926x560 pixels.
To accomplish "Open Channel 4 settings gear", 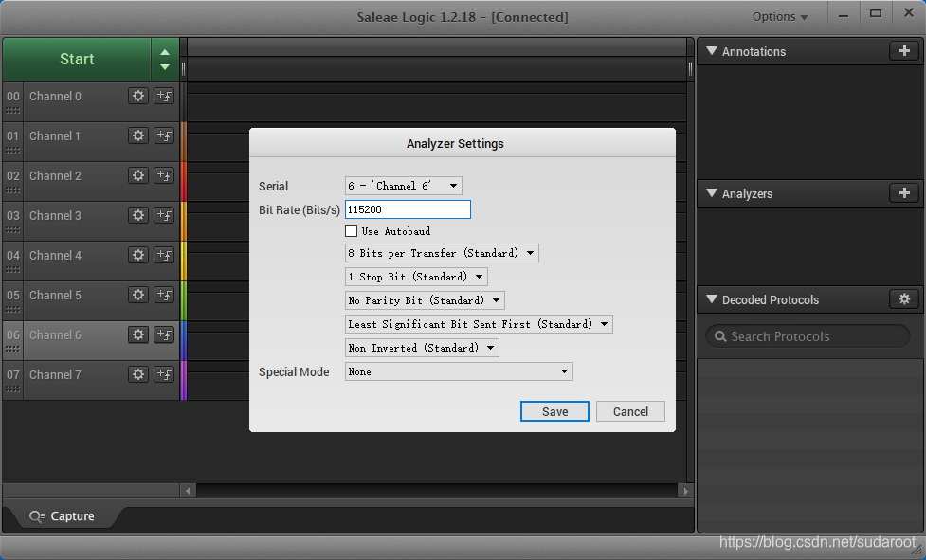I will [138, 256].
